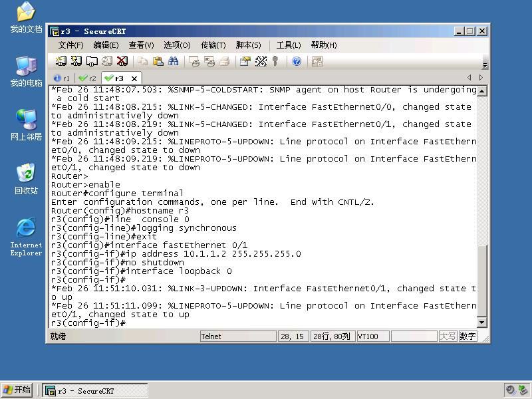Click the 28行, 80列 status field
This screenshot has width=532, height=399.
(x=332, y=336)
